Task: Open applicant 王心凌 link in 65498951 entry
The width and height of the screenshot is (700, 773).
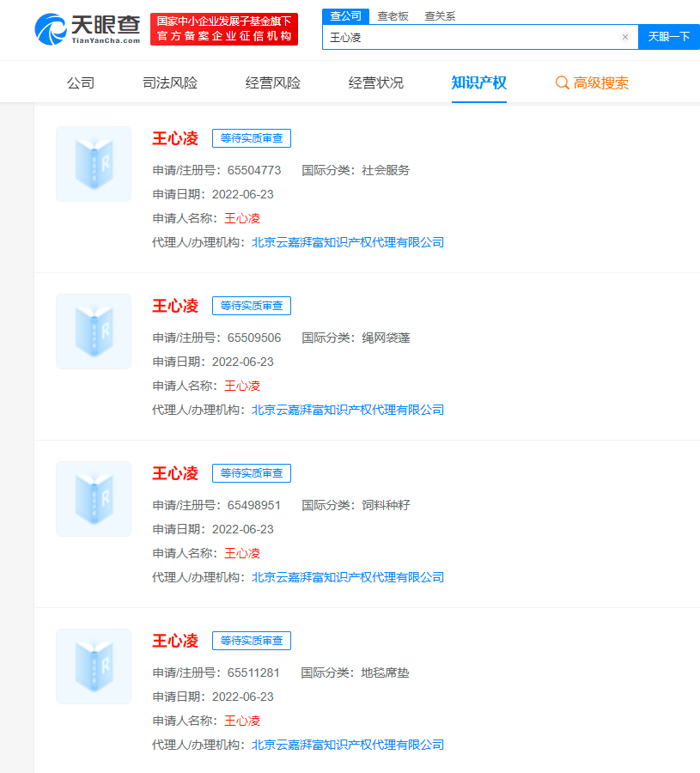Action: click(242, 553)
